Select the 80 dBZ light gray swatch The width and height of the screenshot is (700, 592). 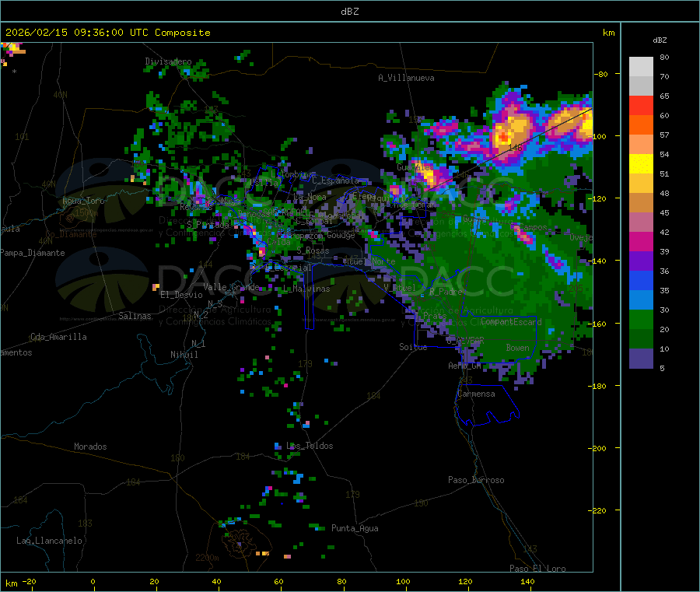tap(641, 67)
